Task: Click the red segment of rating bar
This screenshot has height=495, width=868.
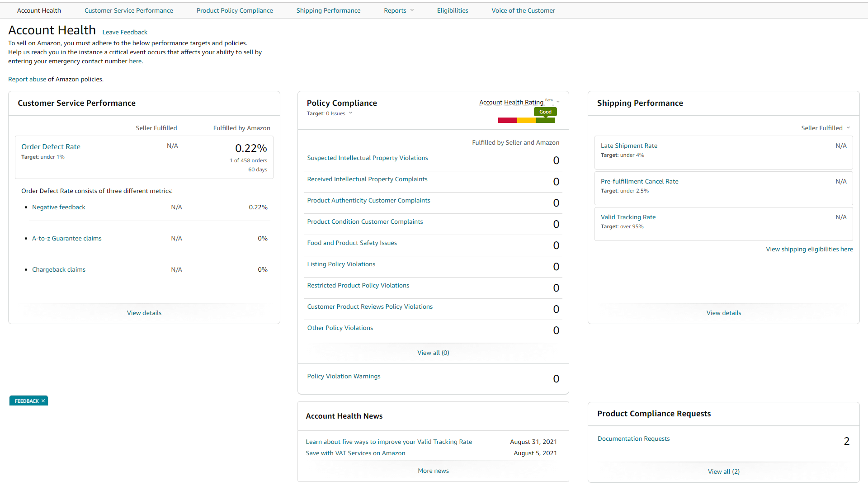Action: (x=507, y=120)
